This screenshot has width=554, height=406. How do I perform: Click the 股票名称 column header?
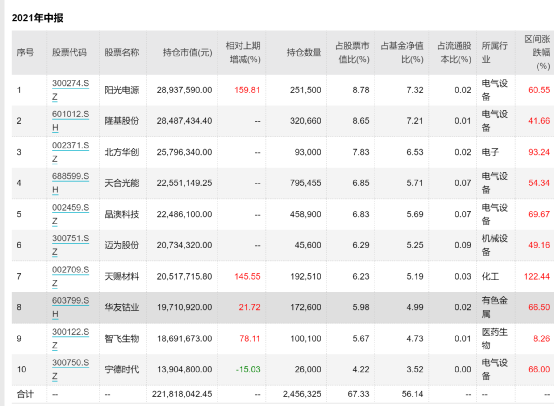(122, 53)
